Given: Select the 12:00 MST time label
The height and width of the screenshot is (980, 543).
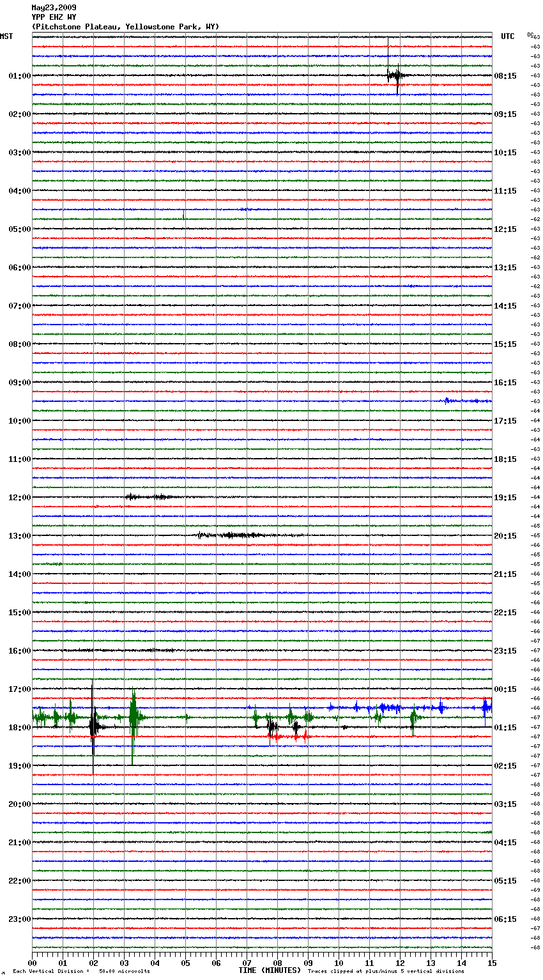Looking at the screenshot, I should coord(20,498).
